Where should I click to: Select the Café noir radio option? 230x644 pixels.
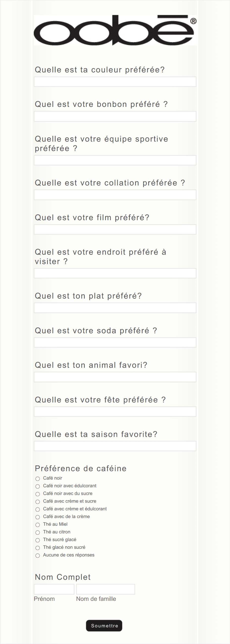click(38, 479)
